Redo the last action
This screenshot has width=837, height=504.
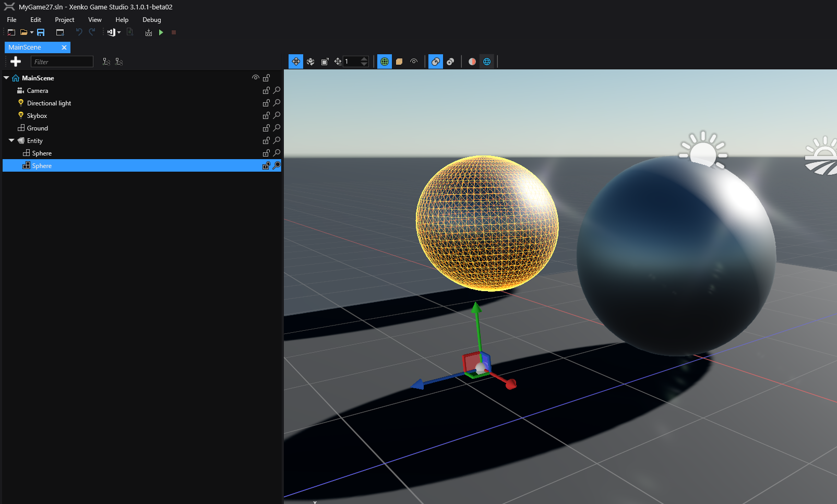[x=92, y=32]
